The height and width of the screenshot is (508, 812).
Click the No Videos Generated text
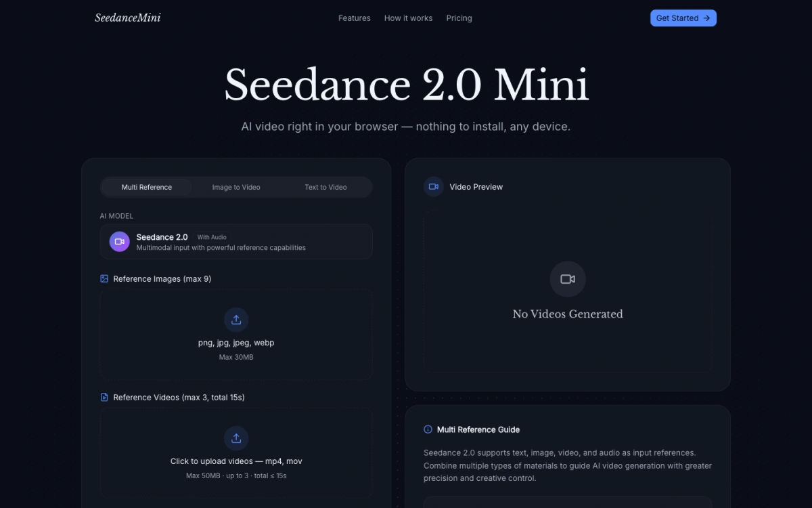pos(568,314)
